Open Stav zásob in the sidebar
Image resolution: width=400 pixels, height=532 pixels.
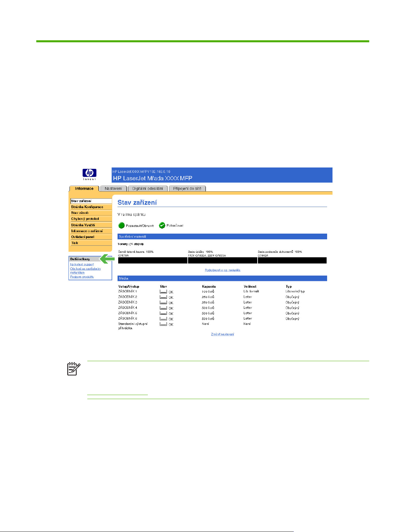[91, 213]
